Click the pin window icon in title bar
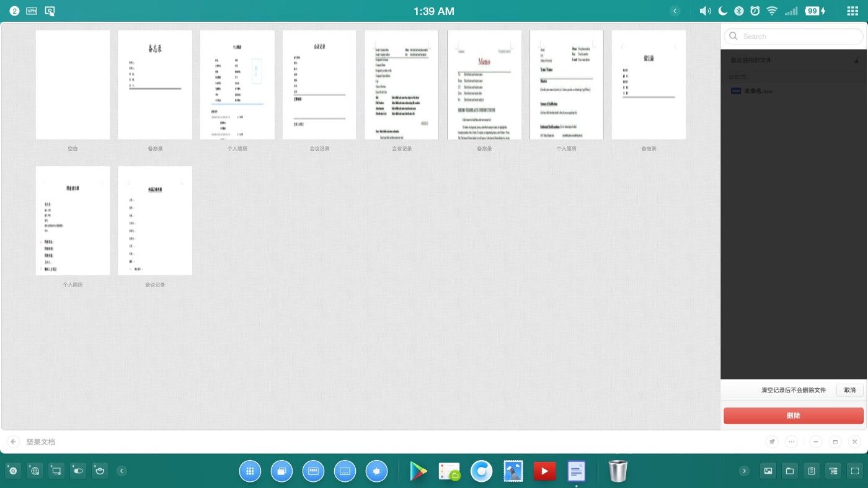 coord(772,442)
